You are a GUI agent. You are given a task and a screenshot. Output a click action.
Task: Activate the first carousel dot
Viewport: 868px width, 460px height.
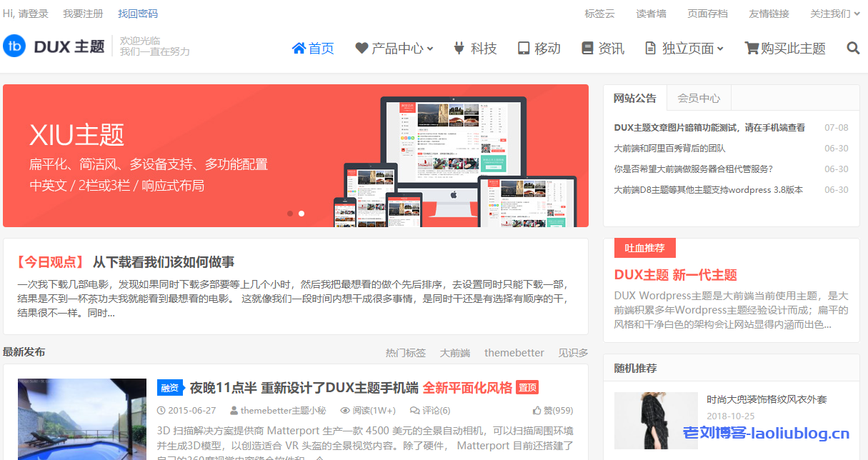tap(289, 213)
